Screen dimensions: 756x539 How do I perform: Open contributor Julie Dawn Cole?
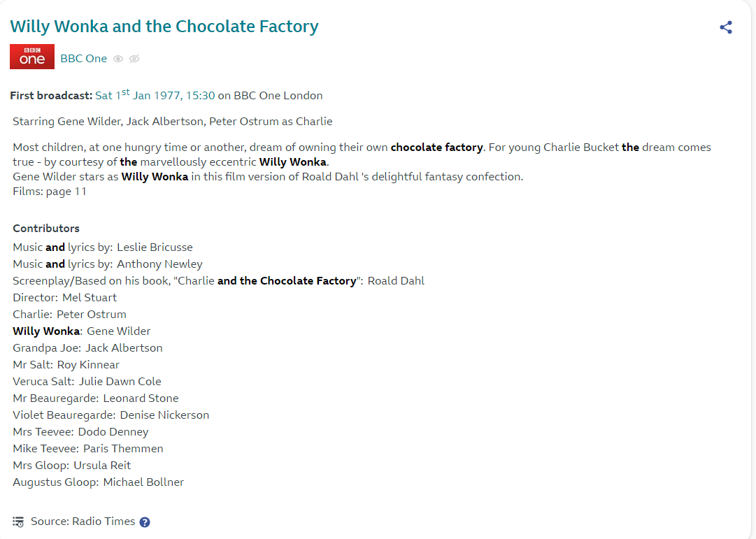coord(120,382)
